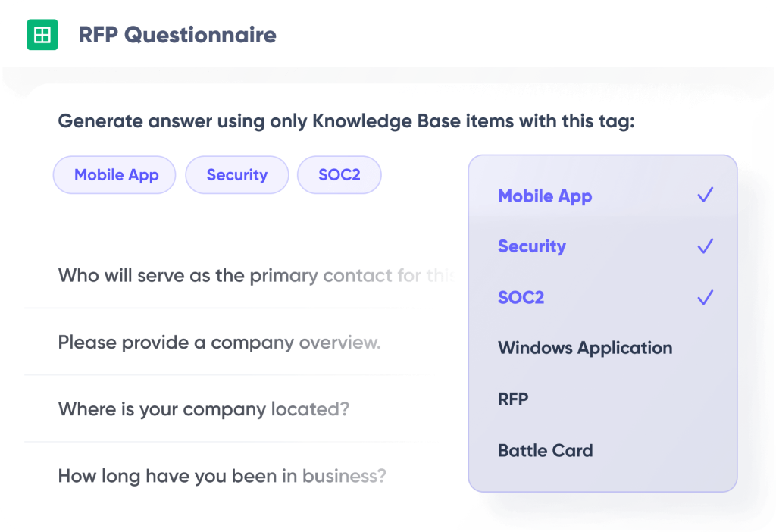Click the Mobile App tag pill
Image resolution: width=776 pixels, height=532 pixels.
tap(114, 174)
